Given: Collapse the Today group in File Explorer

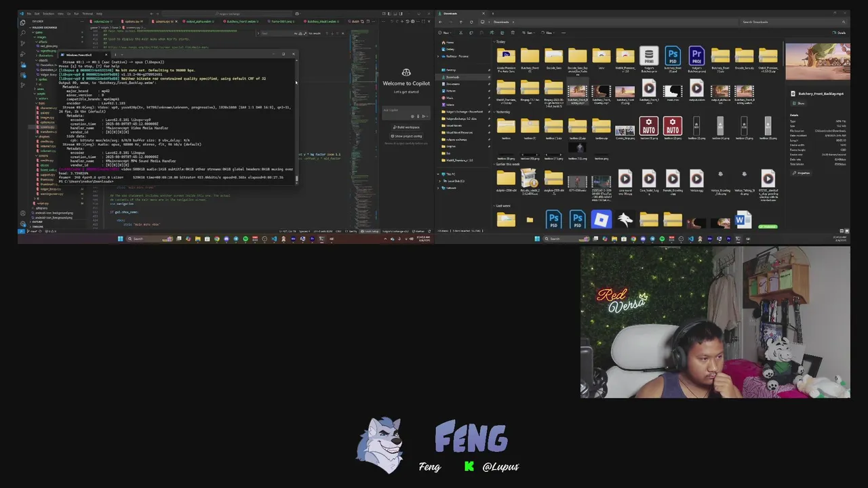Looking at the screenshot, I should 494,41.
